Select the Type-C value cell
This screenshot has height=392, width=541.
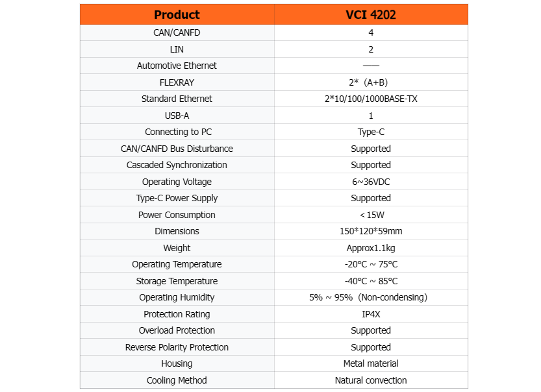point(371,132)
